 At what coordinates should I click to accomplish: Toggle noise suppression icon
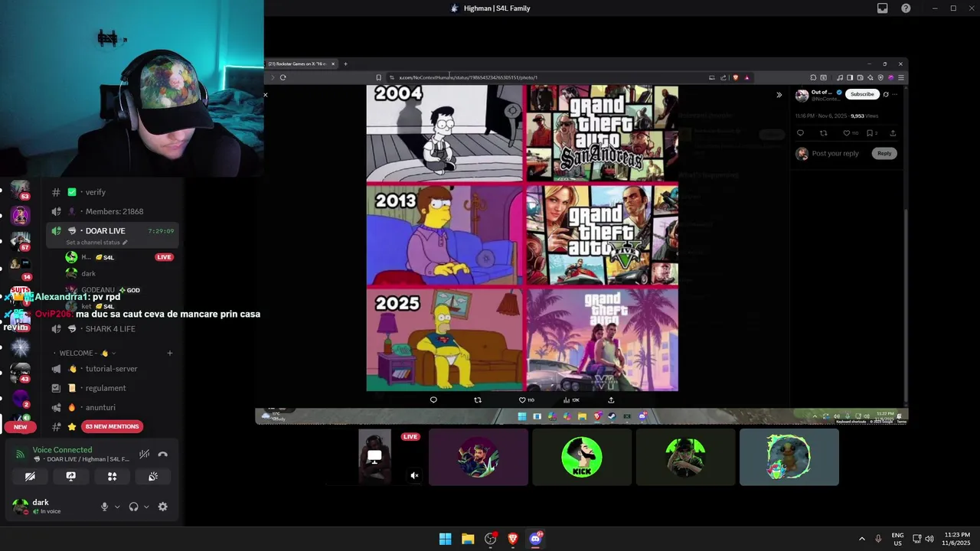coord(144,454)
